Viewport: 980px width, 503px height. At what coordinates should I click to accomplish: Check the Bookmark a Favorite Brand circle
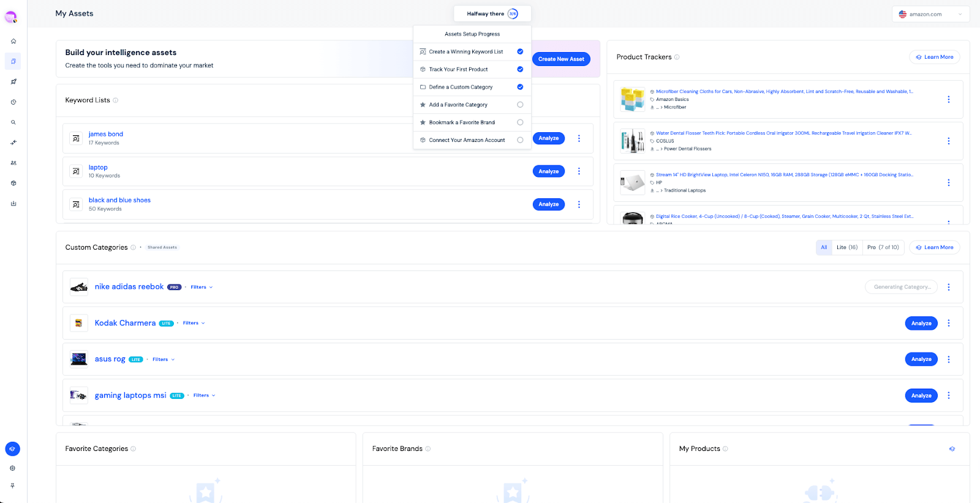(x=520, y=122)
